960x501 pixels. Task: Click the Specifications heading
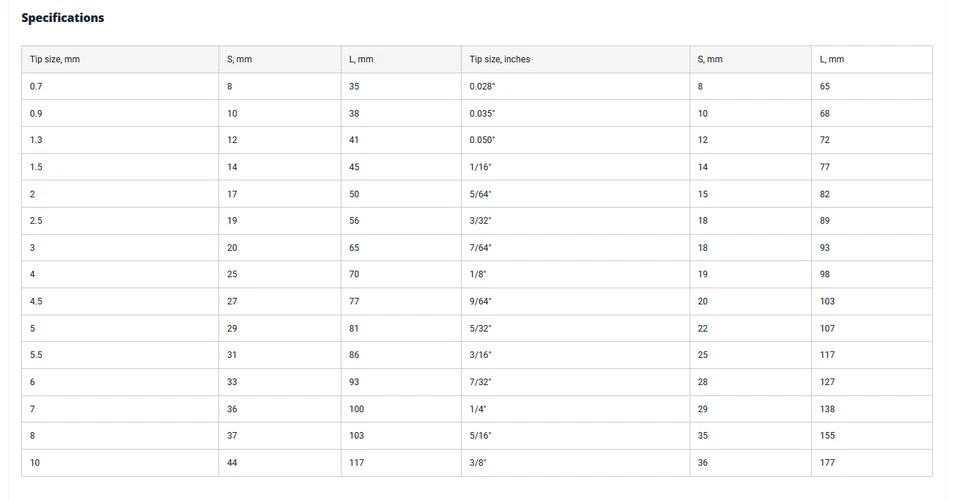click(x=63, y=18)
